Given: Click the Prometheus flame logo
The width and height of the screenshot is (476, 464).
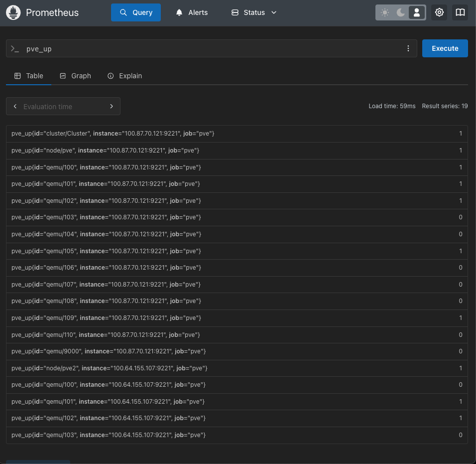Looking at the screenshot, I should [x=13, y=12].
